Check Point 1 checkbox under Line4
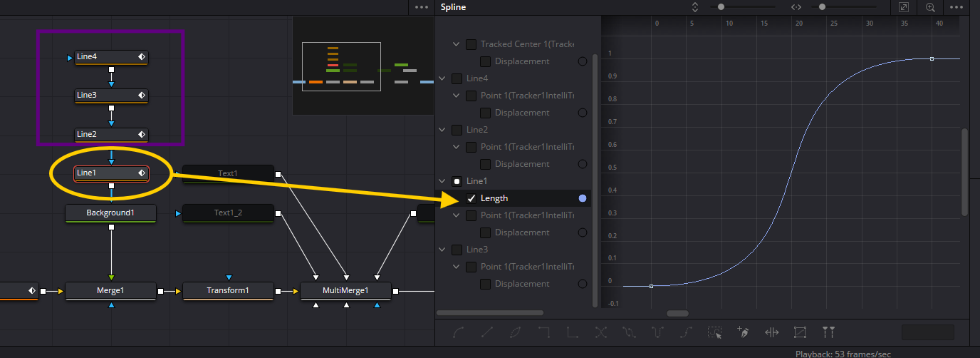 click(x=471, y=96)
